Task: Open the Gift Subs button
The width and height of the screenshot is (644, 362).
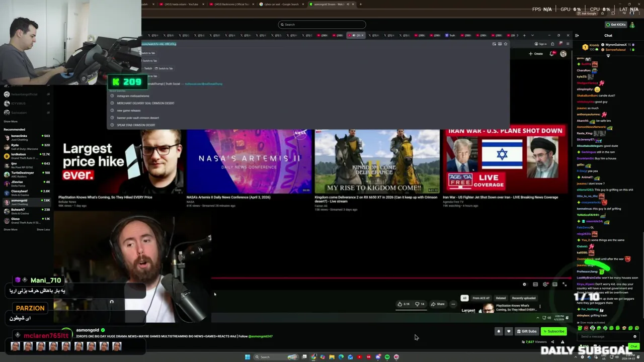Action: click(x=527, y=331)
